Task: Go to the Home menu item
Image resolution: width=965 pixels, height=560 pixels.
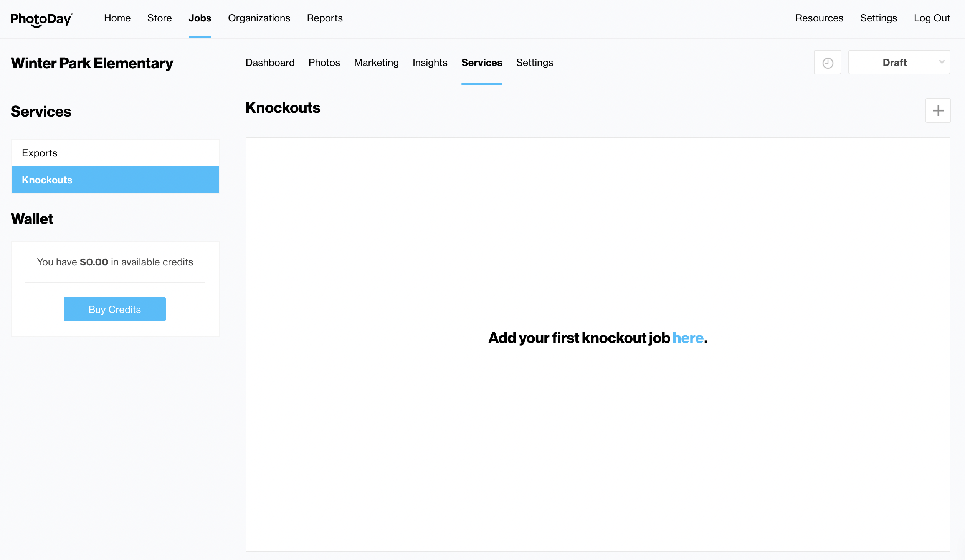Action: coord(117,18)
